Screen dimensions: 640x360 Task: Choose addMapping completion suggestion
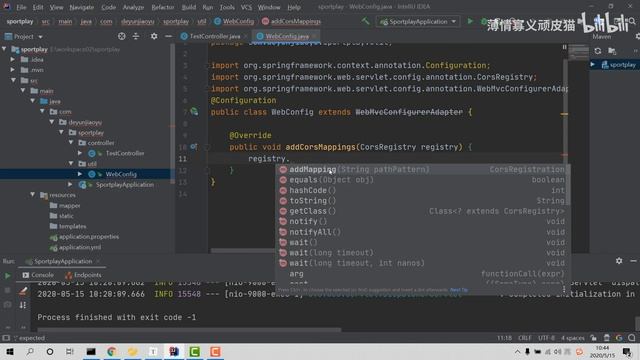(x=422, y=169)
